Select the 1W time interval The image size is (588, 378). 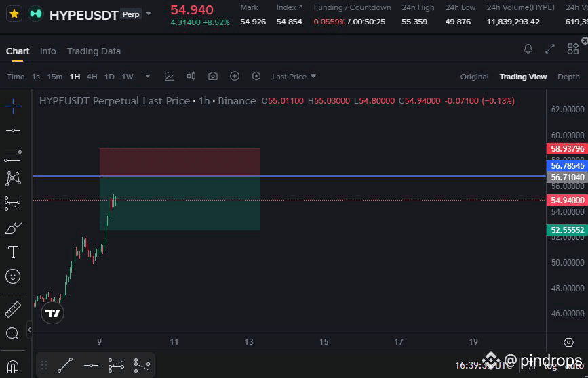[x=128, y=77]
